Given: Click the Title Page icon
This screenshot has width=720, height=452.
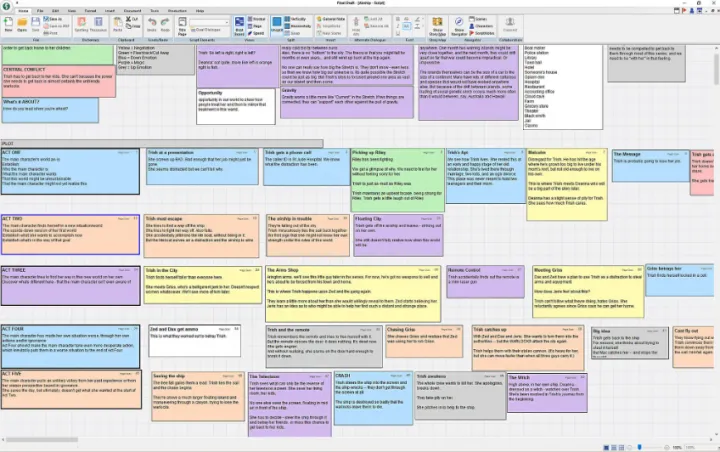Looking at the screenshot, I should tap(182, 26).
